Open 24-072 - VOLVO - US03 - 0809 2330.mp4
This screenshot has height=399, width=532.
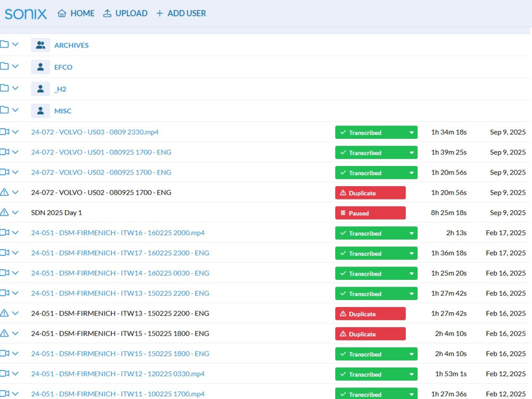pyautogui.click(x=95, y=132)
